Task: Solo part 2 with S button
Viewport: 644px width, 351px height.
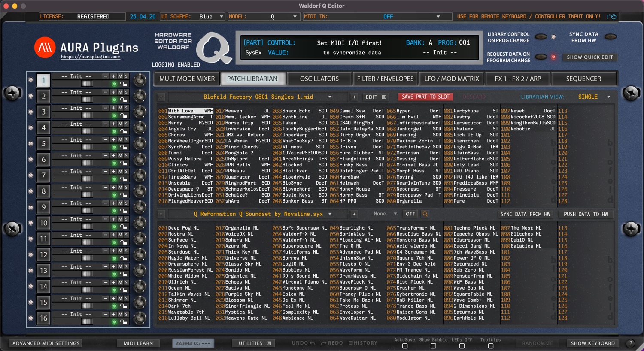Action: (126, 92)
